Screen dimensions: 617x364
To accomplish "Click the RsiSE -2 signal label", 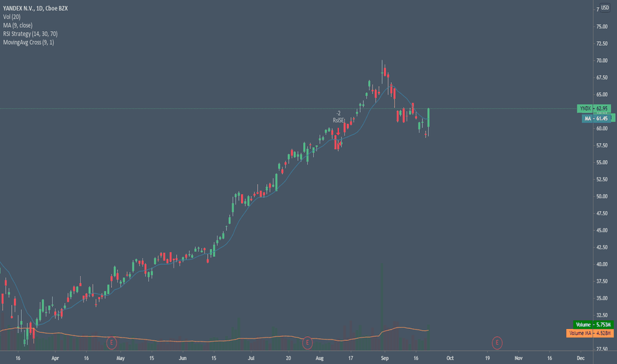I will pyautogui.click(x=338, y=117).
